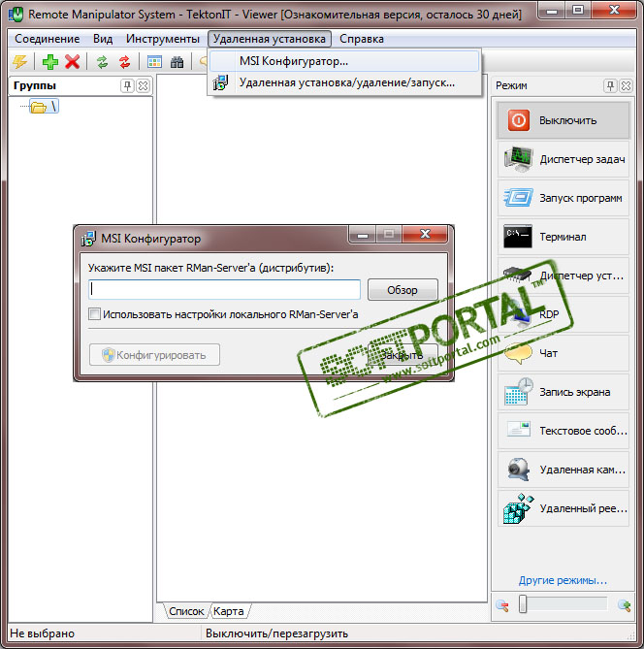644x649 pixels.
Task: Select the Удаленная камера mode
Action: (563, 470)
